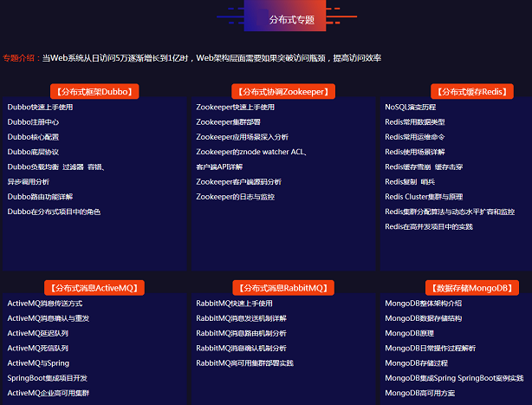The width and height of the screenshot is (532, 405).
Task: Select the 【分布式消息RabbitMQ】 header
Action: tap(283, 287)
